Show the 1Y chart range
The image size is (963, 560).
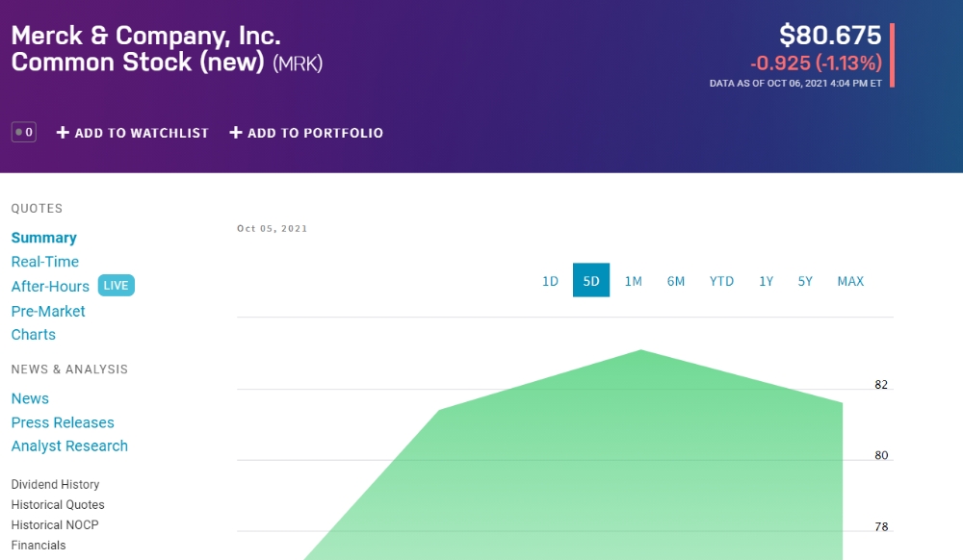click(766, 281)
